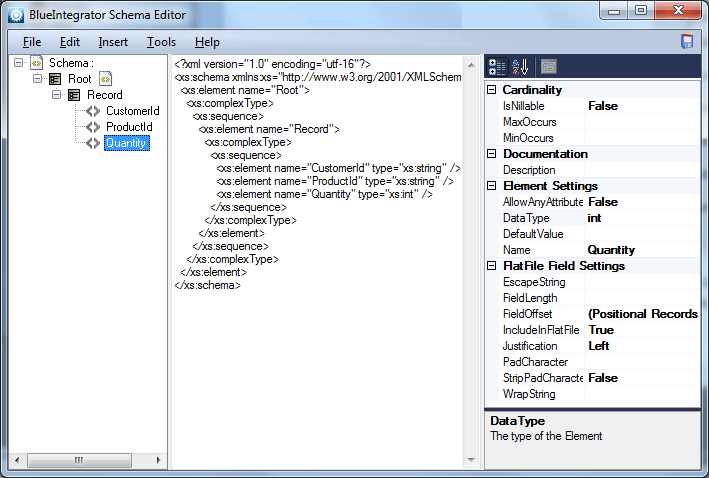
Task: Click the xs:element name="ProductId" XML line
Action: pos(335,181)
